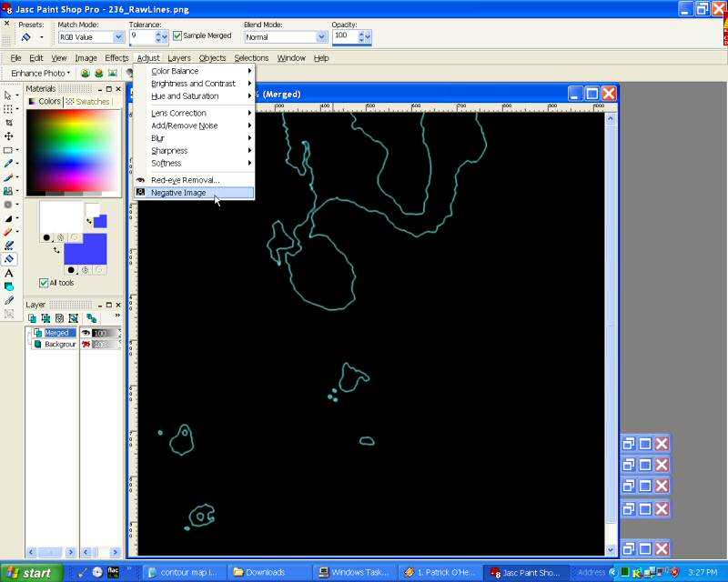728x582 pixels.
Task: Select the Move tool
Action: point(9,135)
